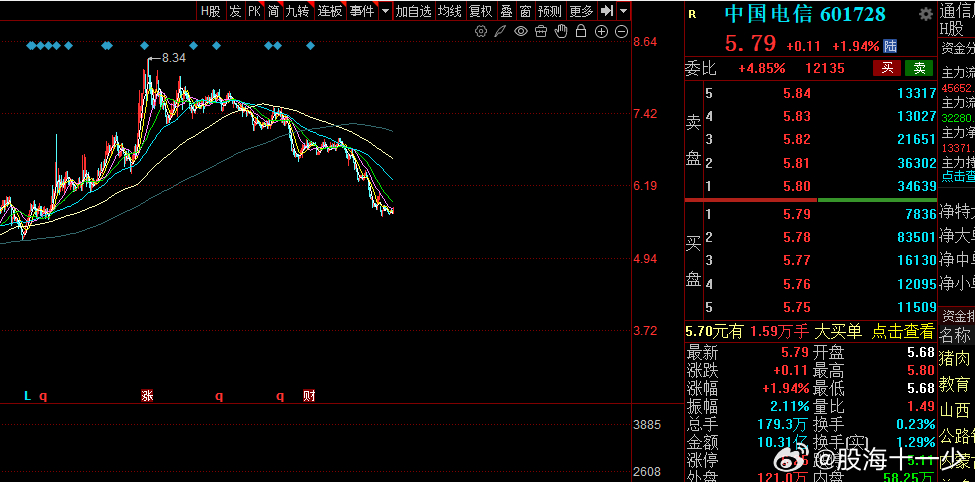
Task: Select ask level 1 price 5.80
Action: (x=798, y=185)
